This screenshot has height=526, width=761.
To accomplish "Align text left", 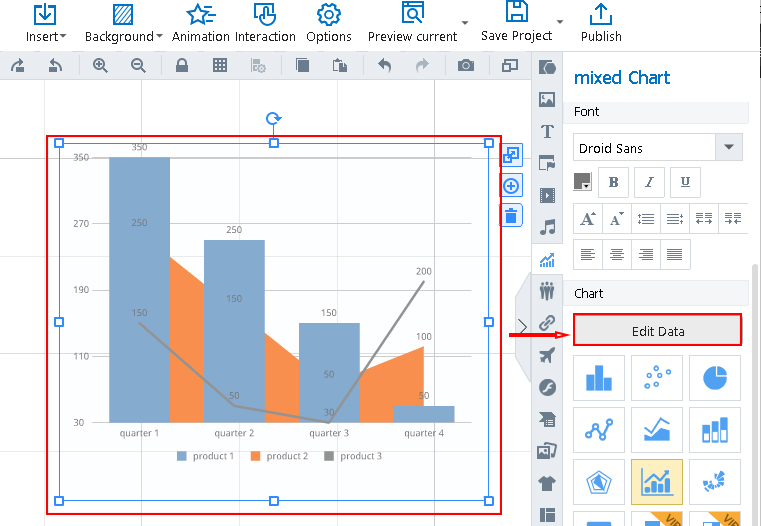I will 588,254.
